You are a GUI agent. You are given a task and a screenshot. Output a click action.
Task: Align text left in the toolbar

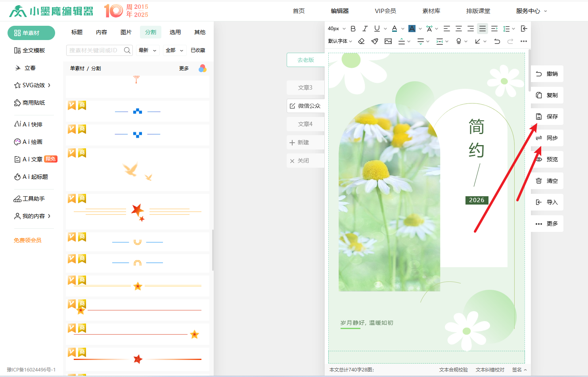tap(447, 29)
